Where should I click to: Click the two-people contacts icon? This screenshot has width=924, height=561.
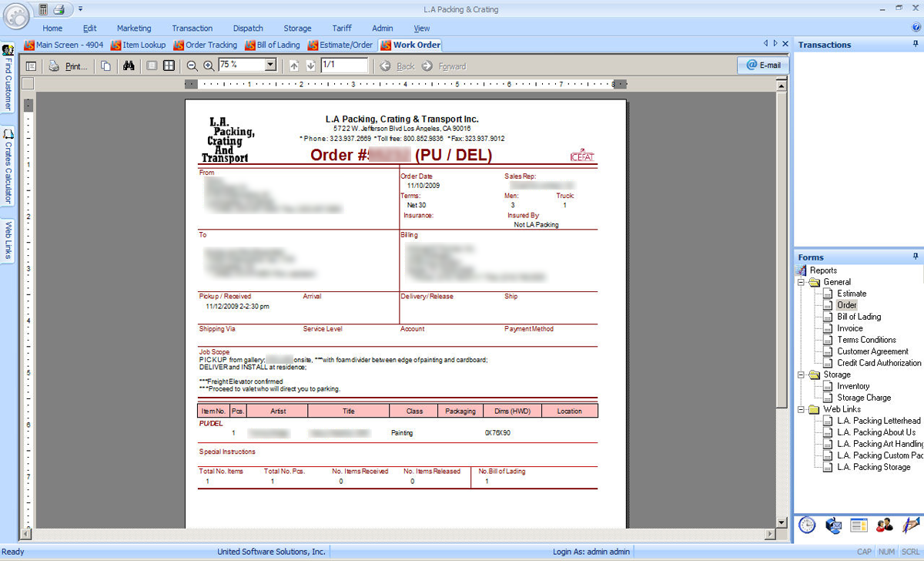(x=884, y=525)
